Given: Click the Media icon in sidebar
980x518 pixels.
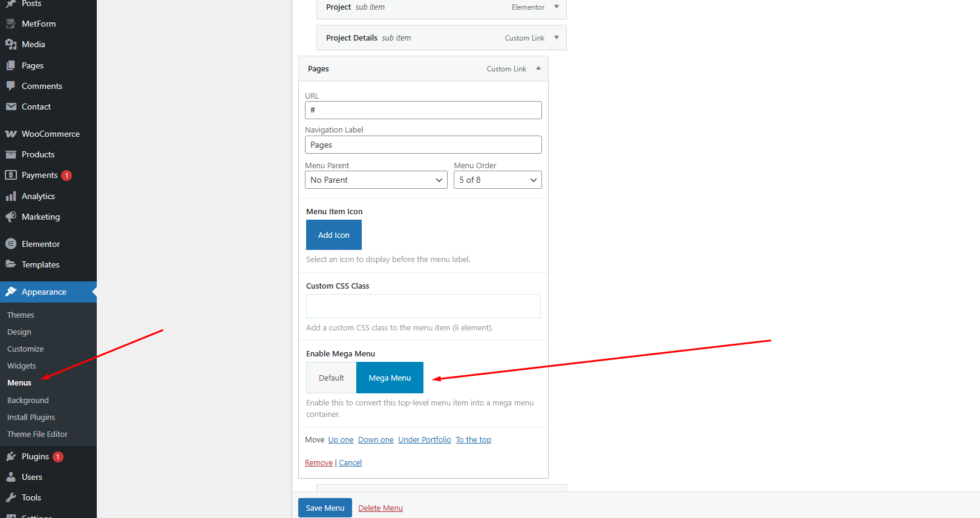Looking at the screenshot, I should click(x=11, y=44).
